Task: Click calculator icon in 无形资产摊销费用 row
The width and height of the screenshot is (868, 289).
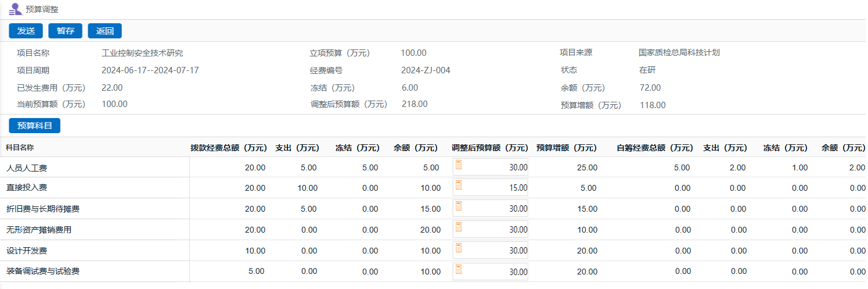Action: pos(459,228)
